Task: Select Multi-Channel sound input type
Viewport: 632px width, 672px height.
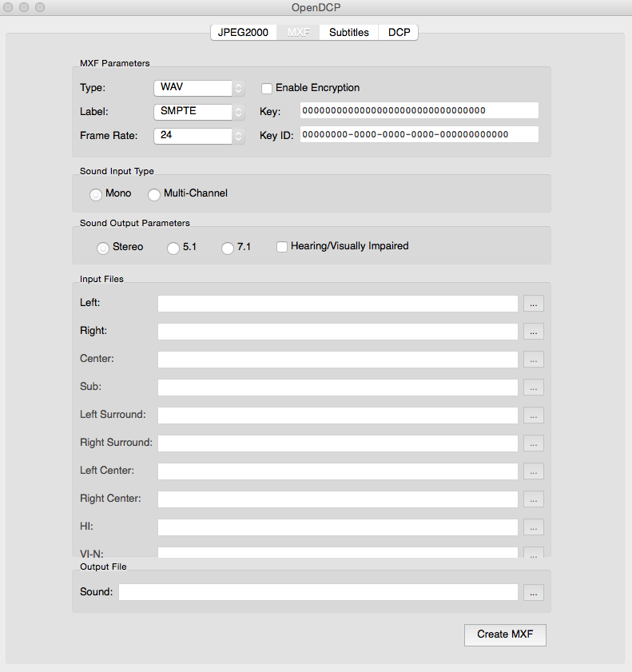Action: [154, 194]
